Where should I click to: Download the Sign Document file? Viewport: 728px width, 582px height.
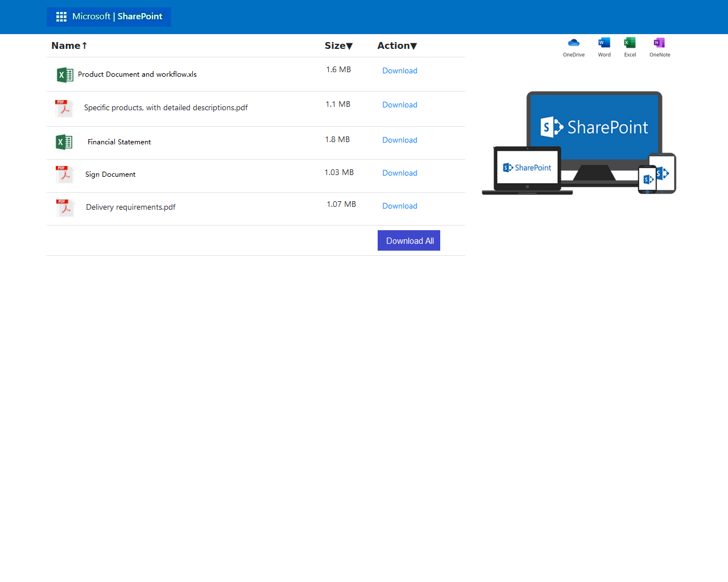(400, 173)
